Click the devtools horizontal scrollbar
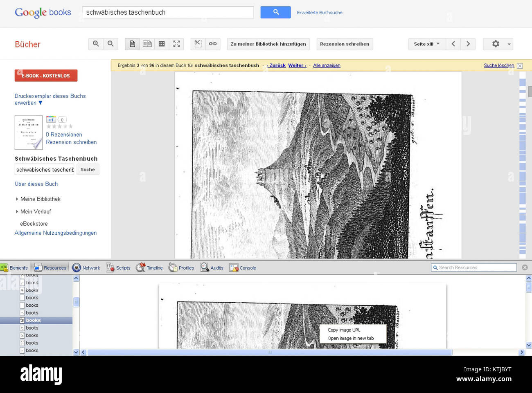This screenshot has width=532, height=393. 270,352
